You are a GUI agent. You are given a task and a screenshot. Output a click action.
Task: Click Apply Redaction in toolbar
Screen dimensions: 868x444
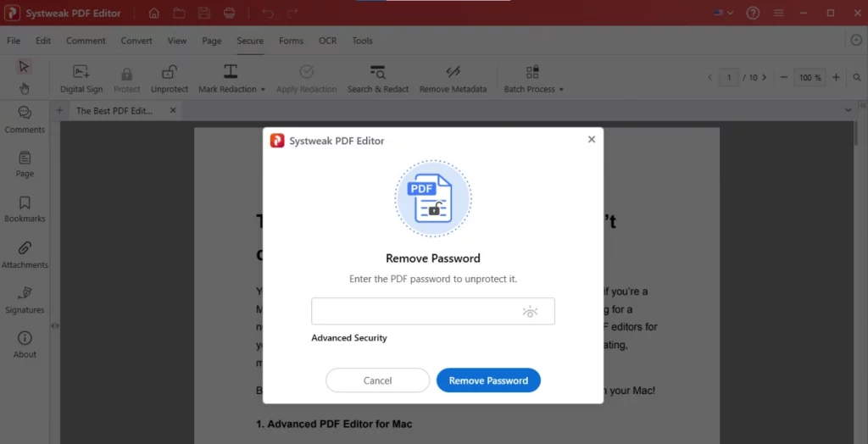[x=307, y=79]
